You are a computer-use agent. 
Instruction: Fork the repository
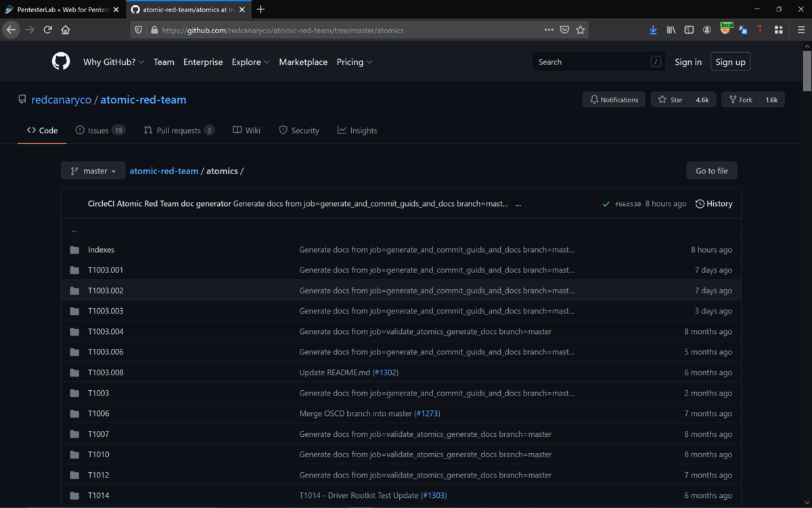point(740,100)
